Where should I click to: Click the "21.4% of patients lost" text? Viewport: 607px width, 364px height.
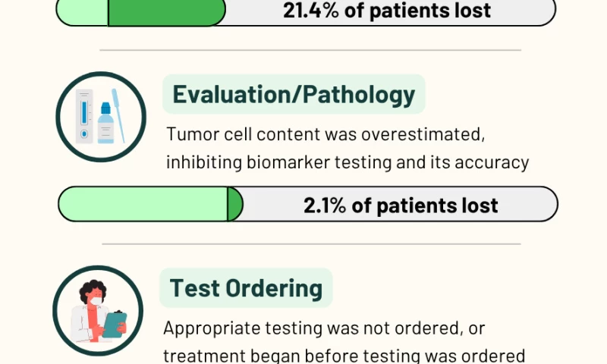[387, 11]
